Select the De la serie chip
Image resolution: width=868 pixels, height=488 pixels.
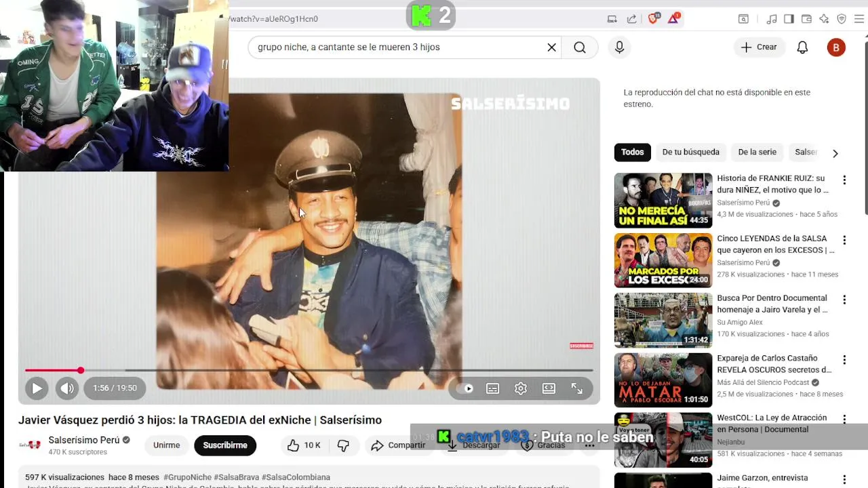[757, 152]
